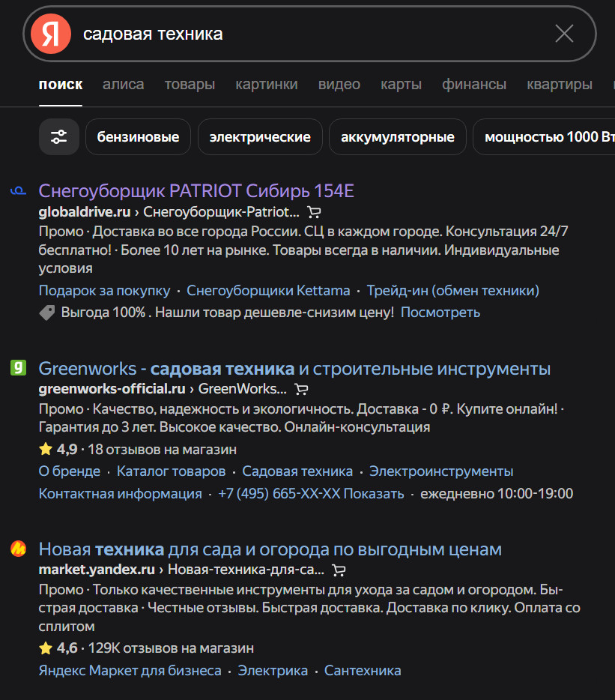Open the Greenworks садовая техника result title
This screenshot has height=700, width=615.
[294, 369]
